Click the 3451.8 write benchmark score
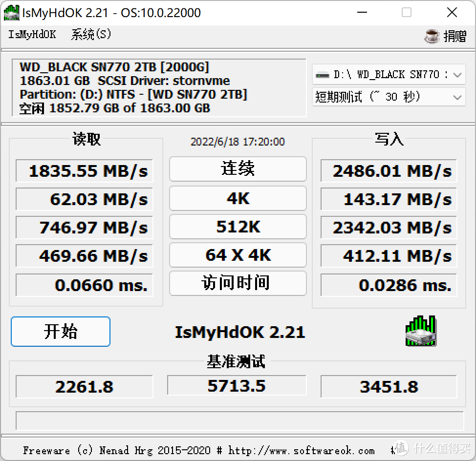Viewport: 476px width, 461px height. (x=389, y=387)
